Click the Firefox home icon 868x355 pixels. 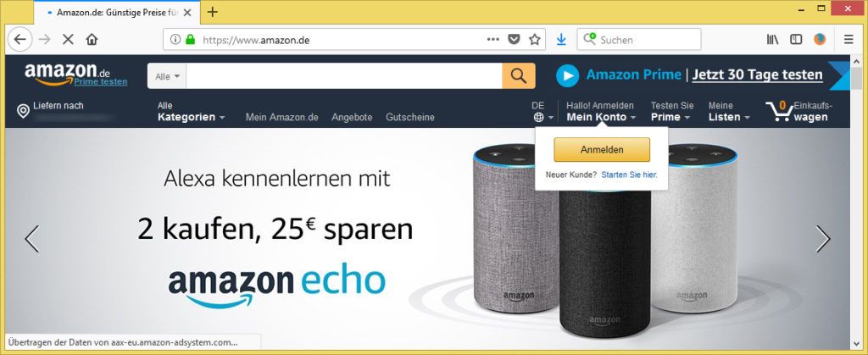92,39
